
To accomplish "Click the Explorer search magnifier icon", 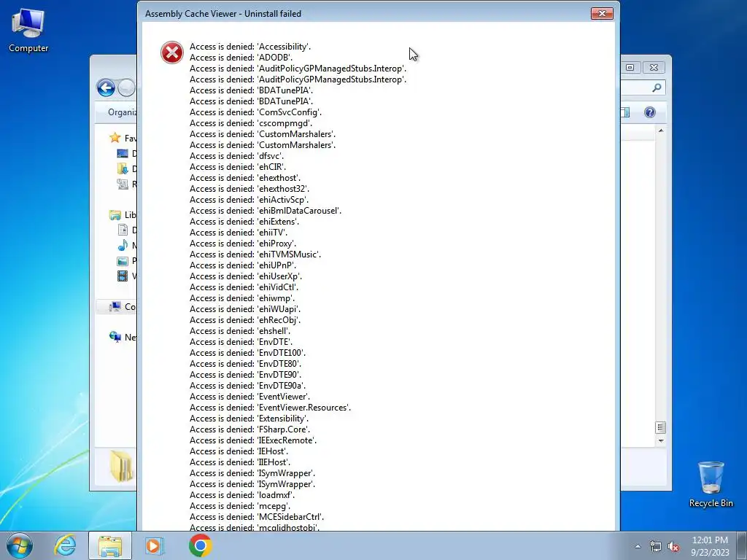I will [x=657, y=87].
